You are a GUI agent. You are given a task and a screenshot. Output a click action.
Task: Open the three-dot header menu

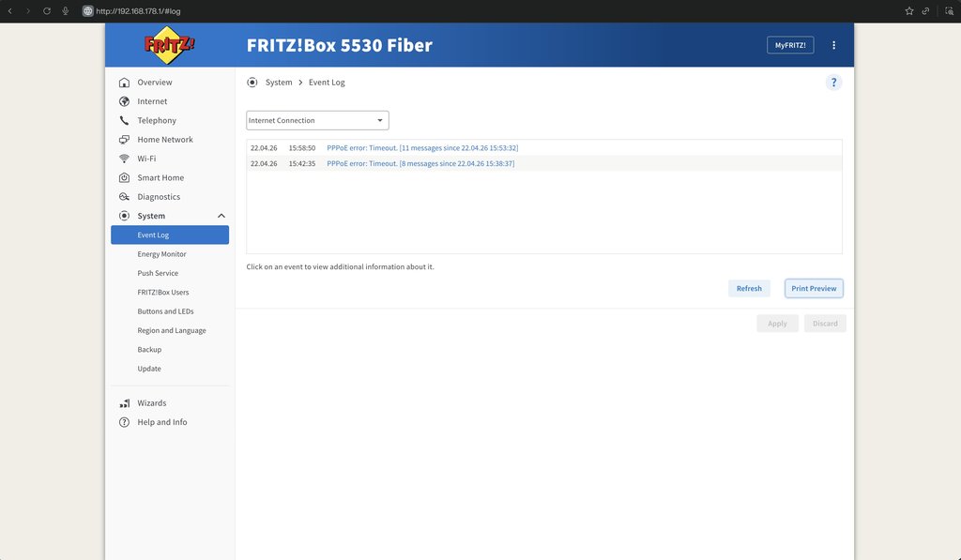point(833,45)
